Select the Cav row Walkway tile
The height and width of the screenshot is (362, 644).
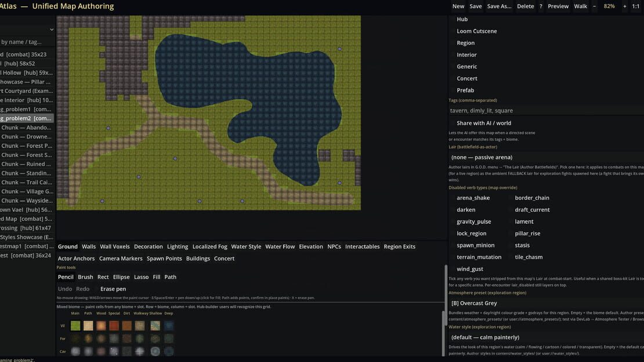(x=140, y=352)
